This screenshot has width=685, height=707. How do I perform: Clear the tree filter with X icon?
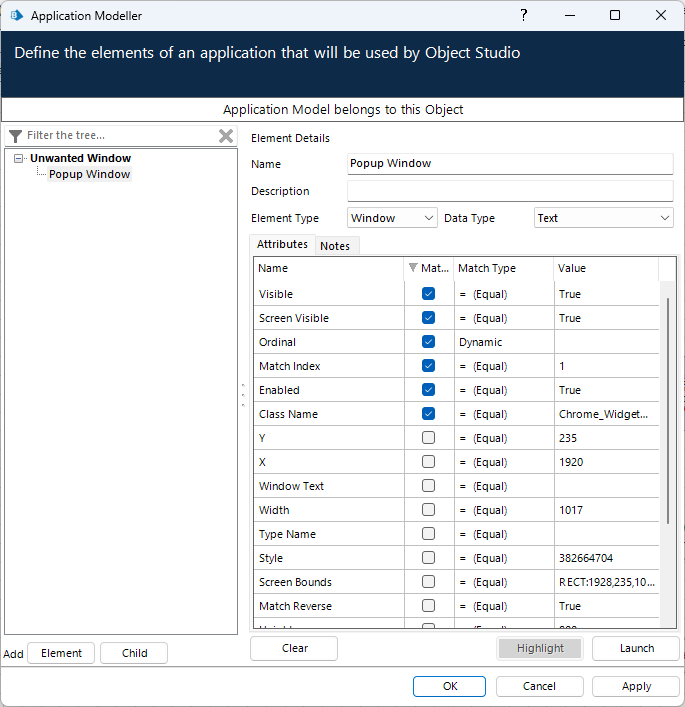click(226, 136)
